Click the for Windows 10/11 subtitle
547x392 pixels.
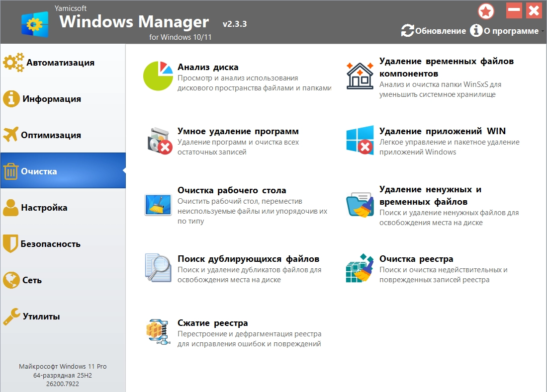click(181, 37)
